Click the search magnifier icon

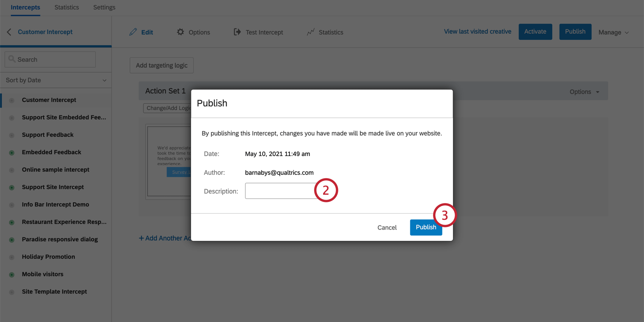(x=13, y=59)
